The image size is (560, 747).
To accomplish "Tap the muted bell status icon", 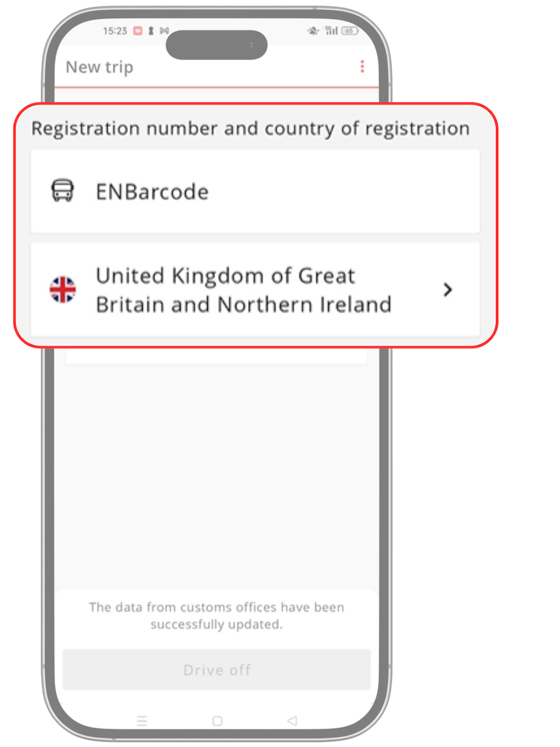I will 313,31.
